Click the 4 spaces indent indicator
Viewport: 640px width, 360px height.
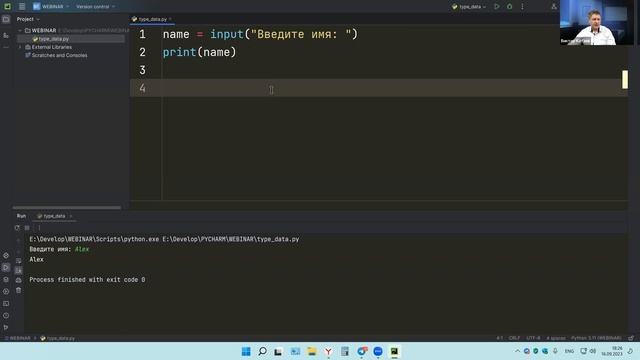556,338
